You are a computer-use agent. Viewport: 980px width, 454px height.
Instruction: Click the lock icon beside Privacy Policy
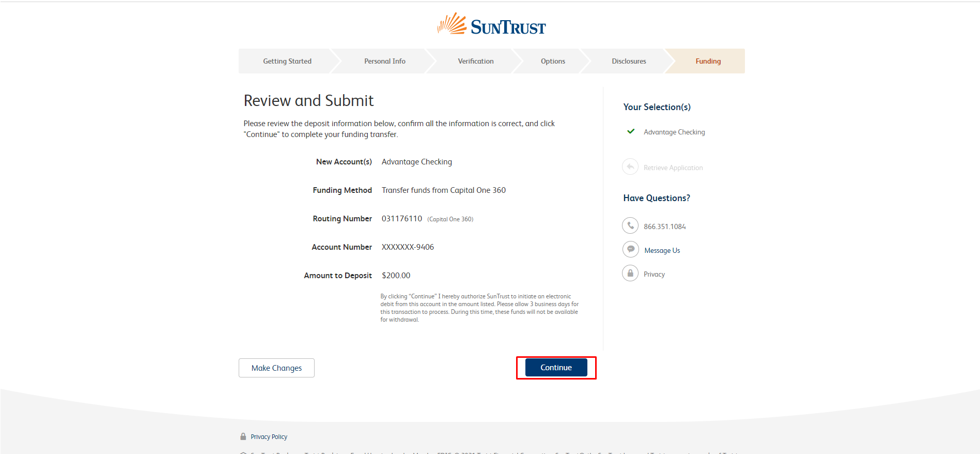243,436
